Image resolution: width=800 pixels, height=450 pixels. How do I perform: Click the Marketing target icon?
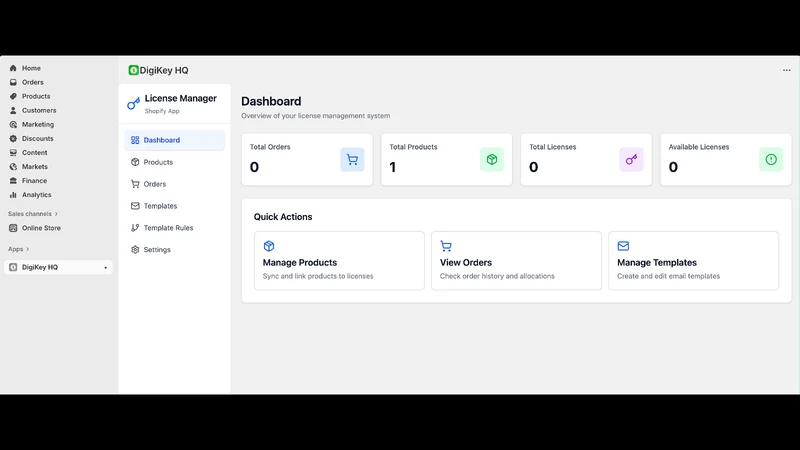(x=13, y=124)
